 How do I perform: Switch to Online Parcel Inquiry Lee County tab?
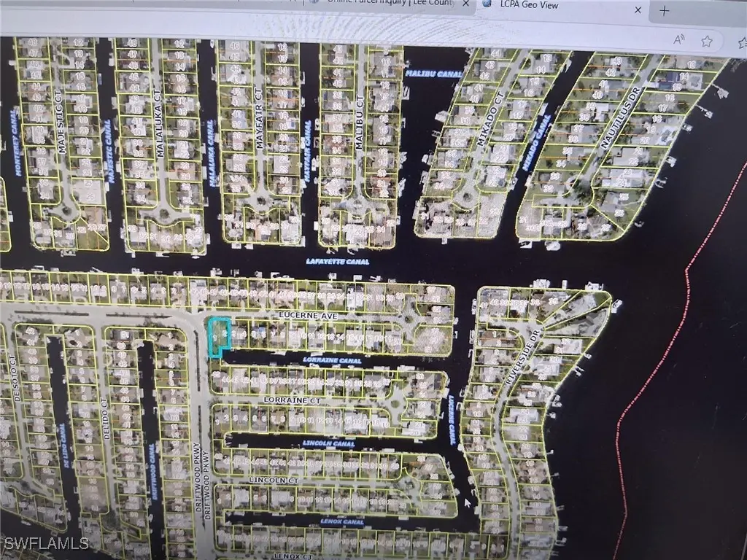click(387, 3)
